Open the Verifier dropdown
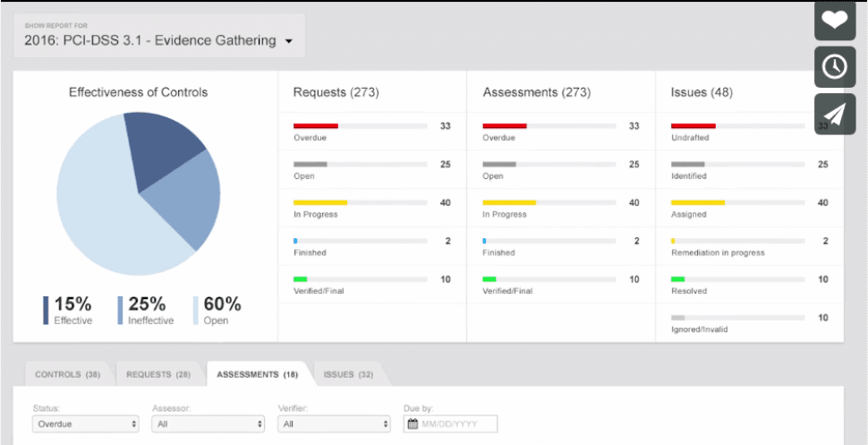The height and width of the screenshot is (445, 868). tap(335, 424)
